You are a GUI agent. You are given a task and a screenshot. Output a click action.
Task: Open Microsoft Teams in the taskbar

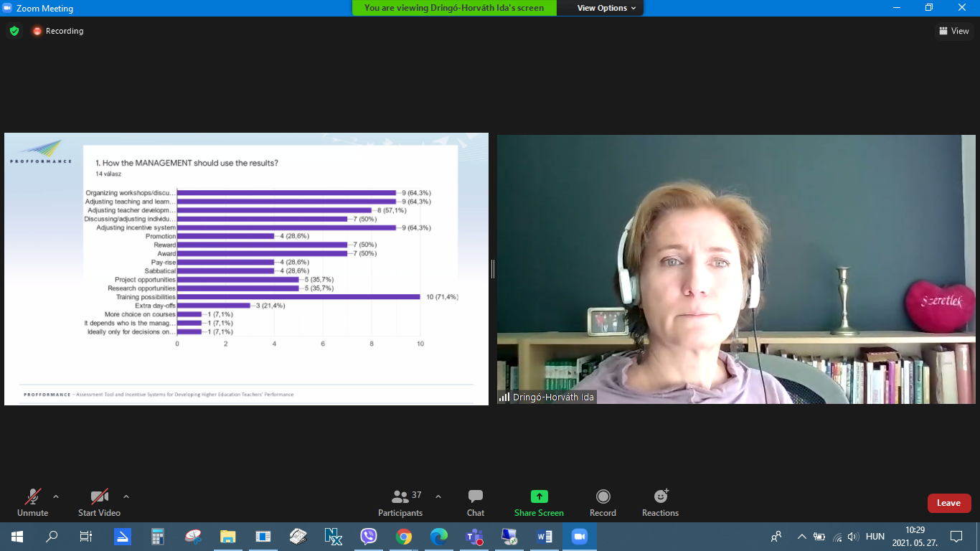[x=474, y=536]
